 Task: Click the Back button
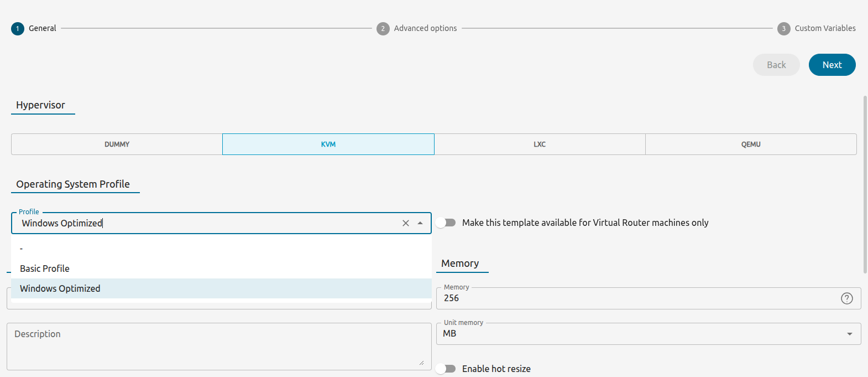[776, 65]
